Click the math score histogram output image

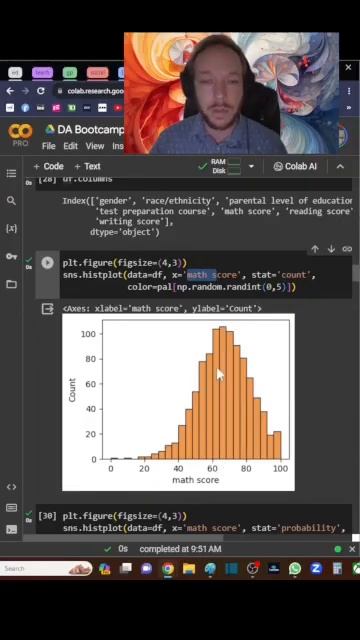click(178, 402)
